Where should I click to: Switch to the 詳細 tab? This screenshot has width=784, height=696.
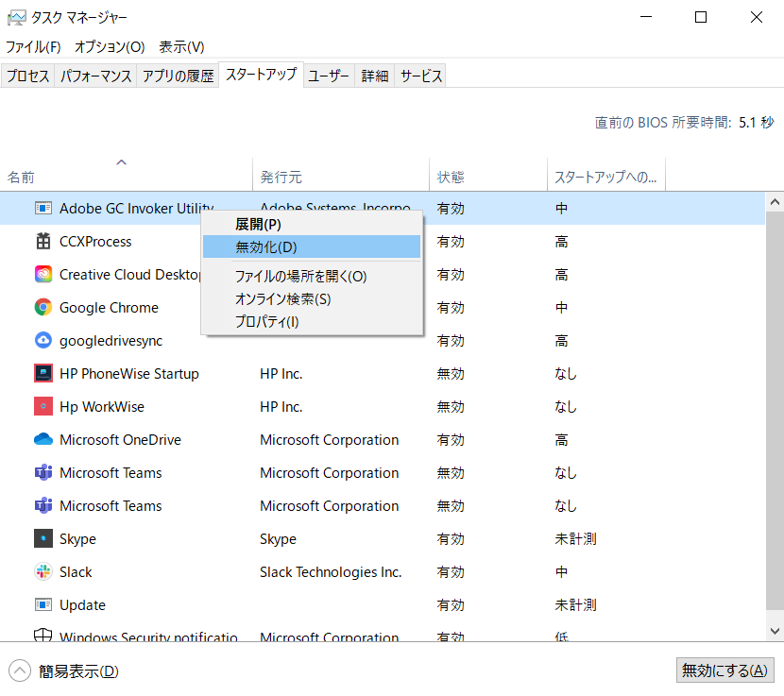[x=374, y=76]
